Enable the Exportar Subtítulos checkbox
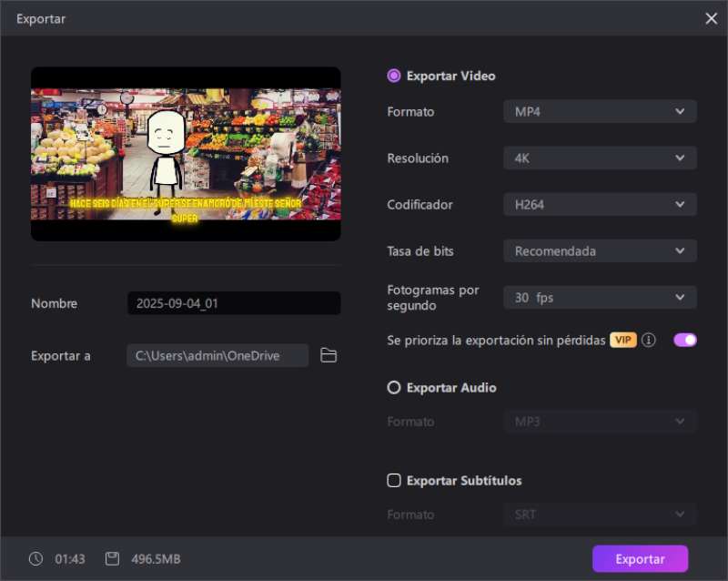Viewport: 728px width, 581px height. tap(394, 481)
